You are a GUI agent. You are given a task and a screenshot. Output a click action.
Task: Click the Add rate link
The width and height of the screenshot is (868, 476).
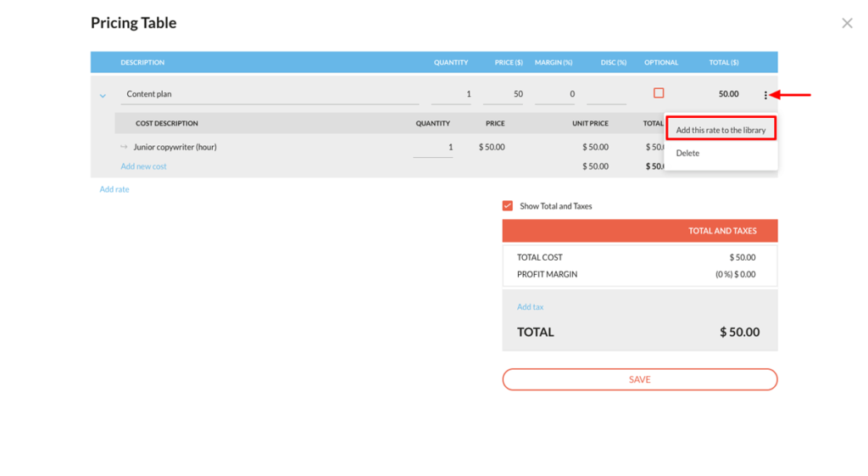click(x=114, y=189)
